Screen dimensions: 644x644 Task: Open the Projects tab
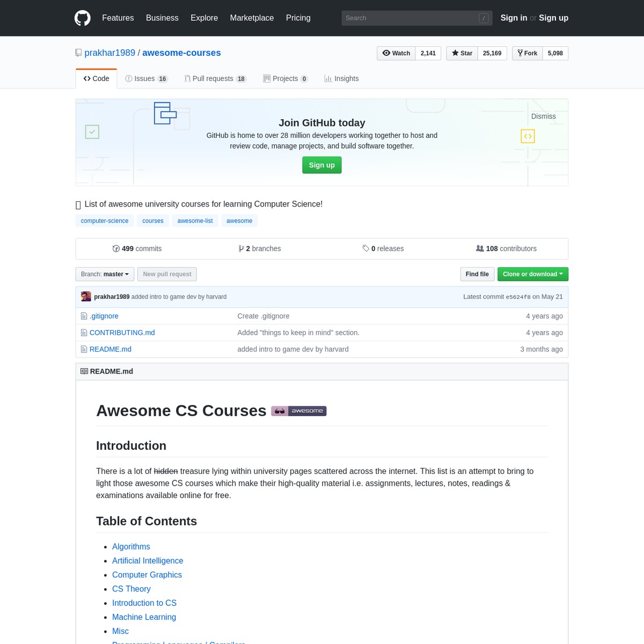coord(286,78)
